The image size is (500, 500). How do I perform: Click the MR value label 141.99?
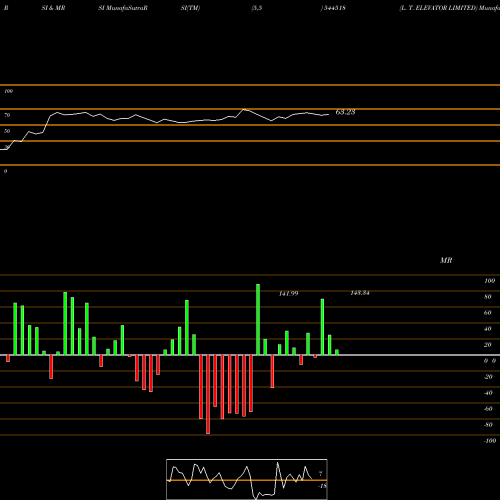click(x=289, y=294)
